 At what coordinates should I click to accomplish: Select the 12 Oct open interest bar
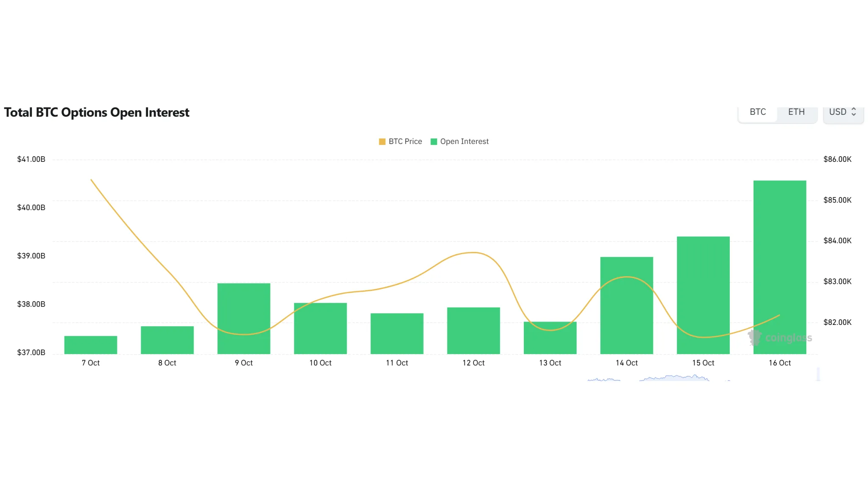(x=473, y=331)
